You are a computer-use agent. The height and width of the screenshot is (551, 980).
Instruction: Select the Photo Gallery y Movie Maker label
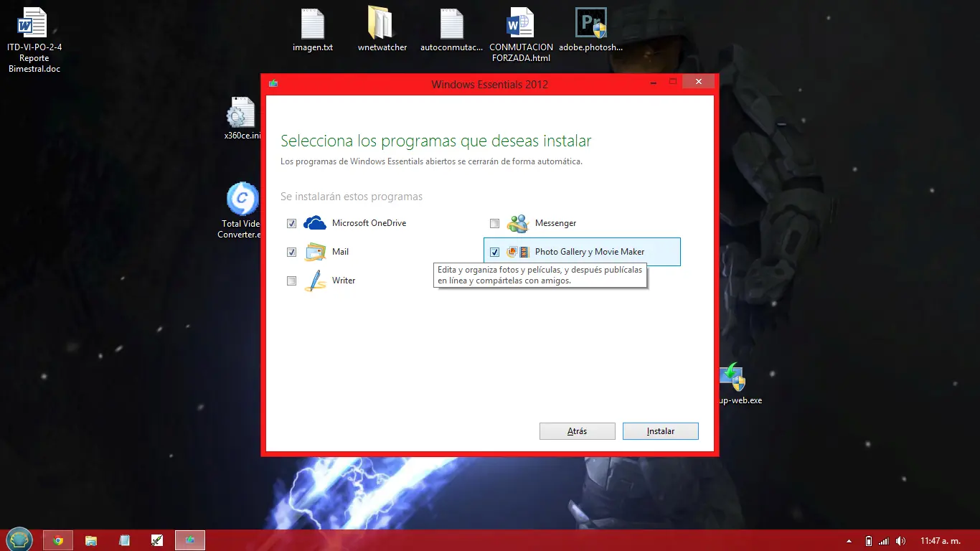tap(590, 252)
